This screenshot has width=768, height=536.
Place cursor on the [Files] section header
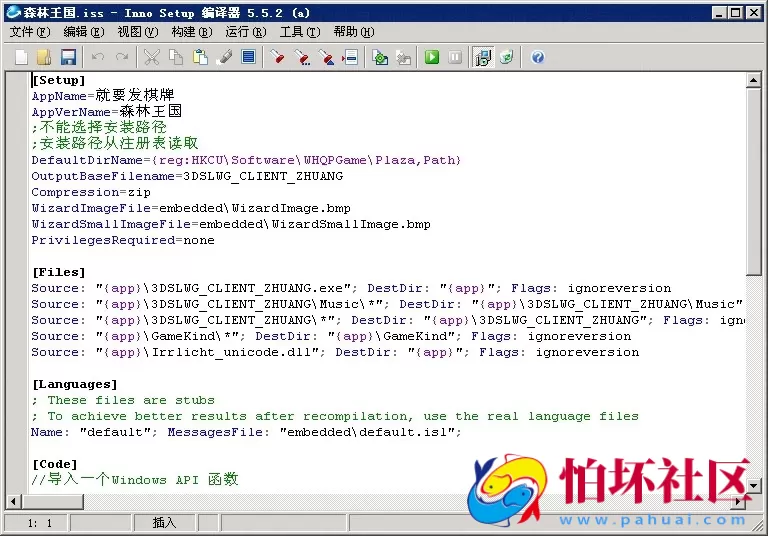(x=58, y=272)
